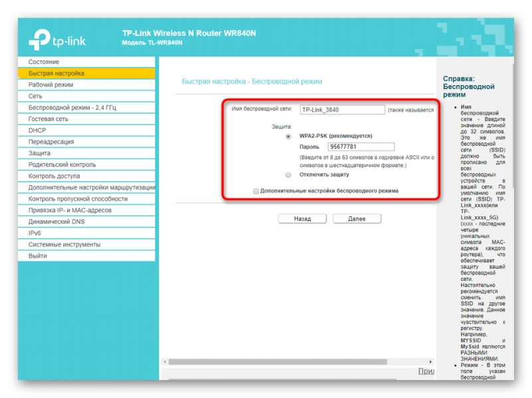The image size is (532, 398).
Task: Open Дополнительные настройки маршрутизации
Action: pos(86,188)
